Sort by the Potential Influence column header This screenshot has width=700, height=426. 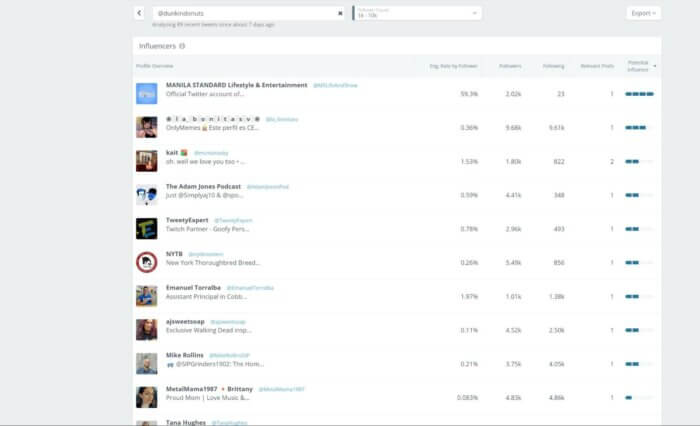638,66
